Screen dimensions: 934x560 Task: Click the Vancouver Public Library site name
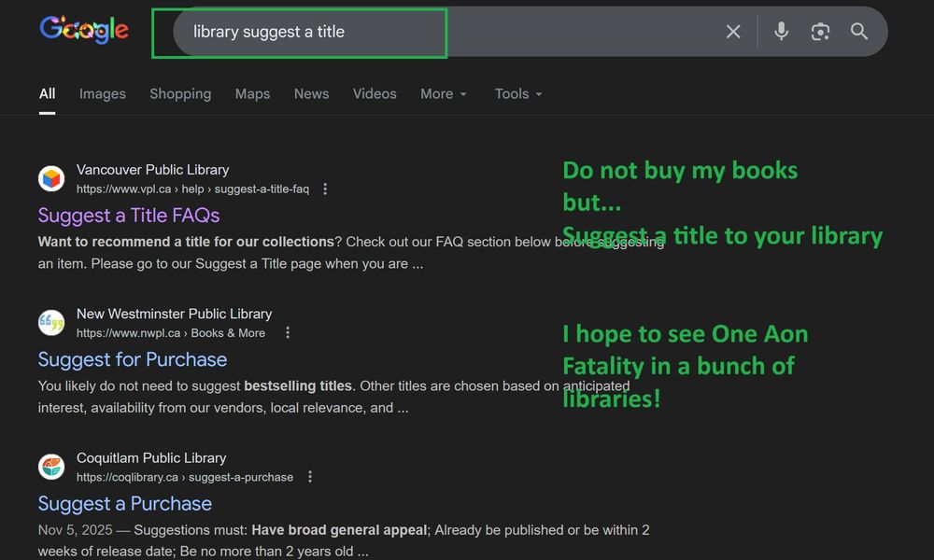coord(152,170)
